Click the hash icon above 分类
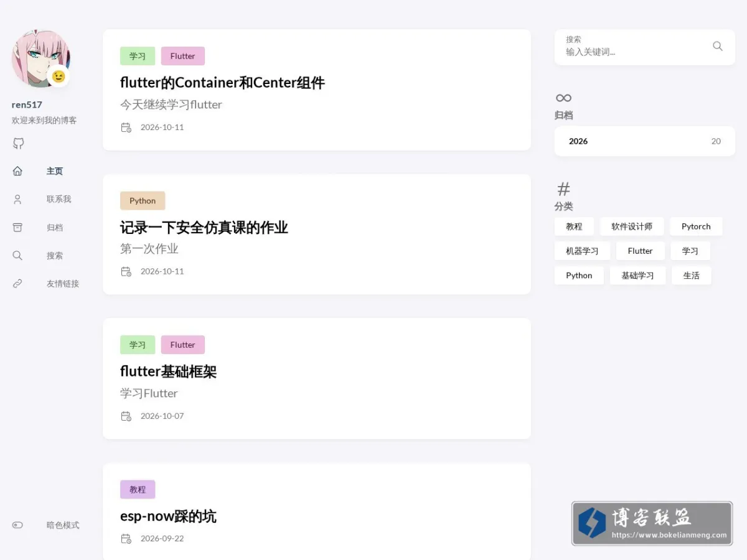This screenshot has height=560, width=747. point(563,189)
